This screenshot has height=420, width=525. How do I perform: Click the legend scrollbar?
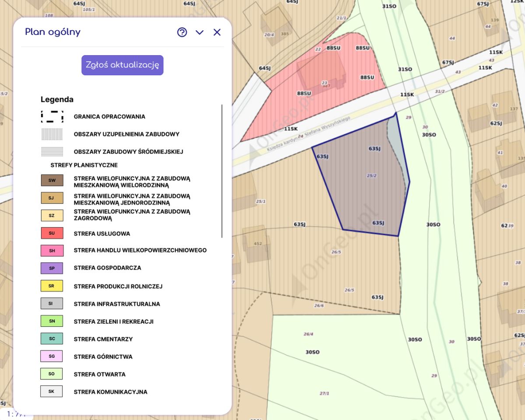coord(222,171)
